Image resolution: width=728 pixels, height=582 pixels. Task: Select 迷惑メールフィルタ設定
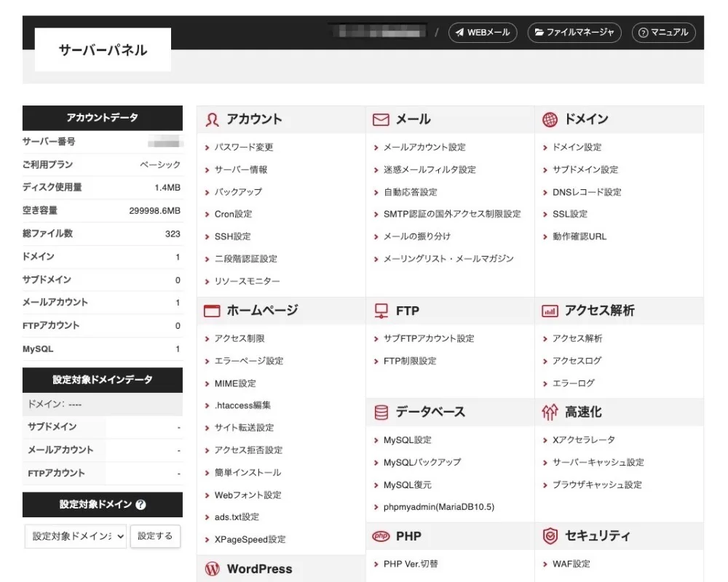tap(430, 170)
